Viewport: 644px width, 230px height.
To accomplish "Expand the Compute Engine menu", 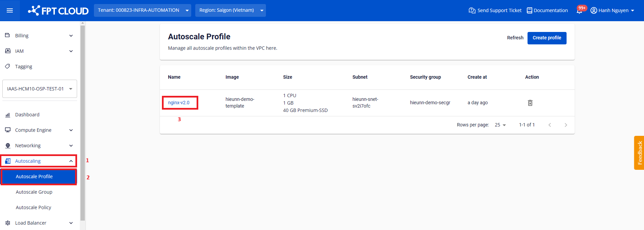I will [x=39, y=130].
